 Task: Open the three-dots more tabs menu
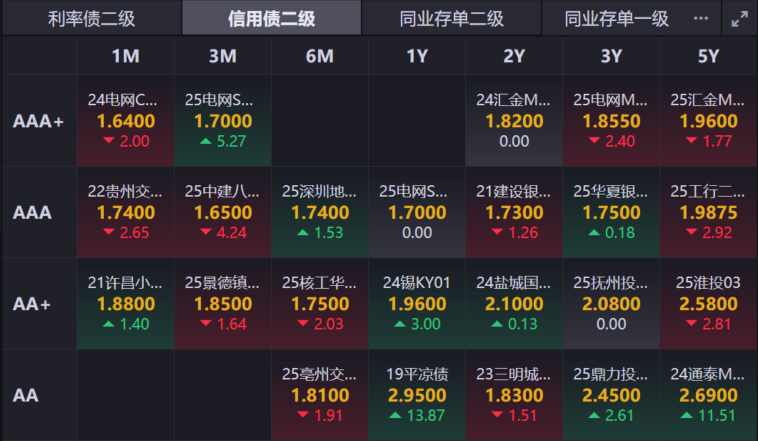[700, 19]
